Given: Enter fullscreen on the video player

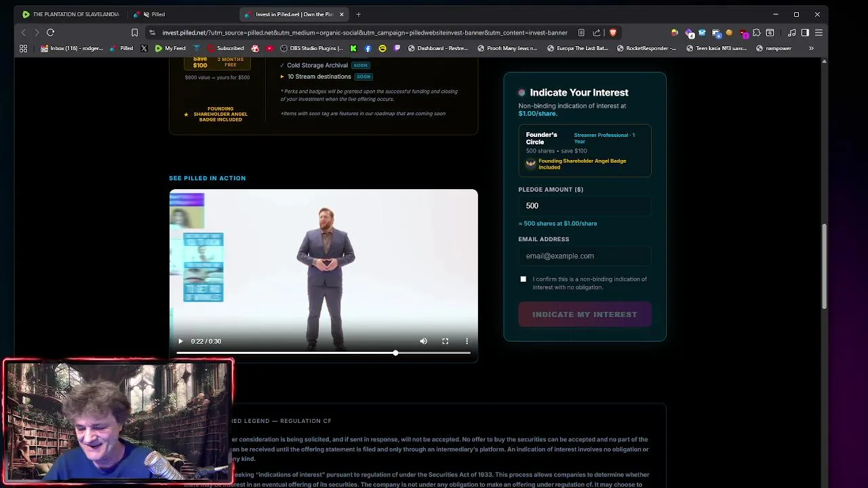Looking at the screenshot, I should (x=445, y=341).
